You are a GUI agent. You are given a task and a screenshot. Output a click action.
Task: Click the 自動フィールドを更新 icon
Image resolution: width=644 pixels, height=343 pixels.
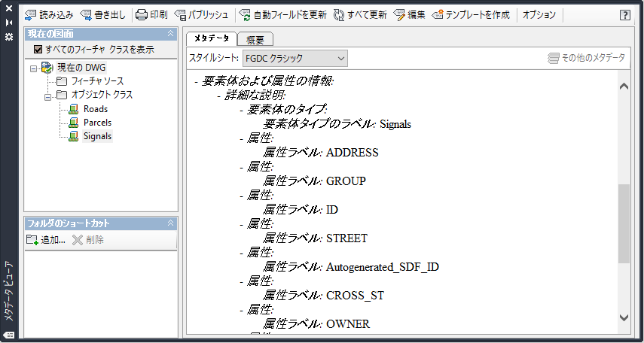[x=246, y=15]
